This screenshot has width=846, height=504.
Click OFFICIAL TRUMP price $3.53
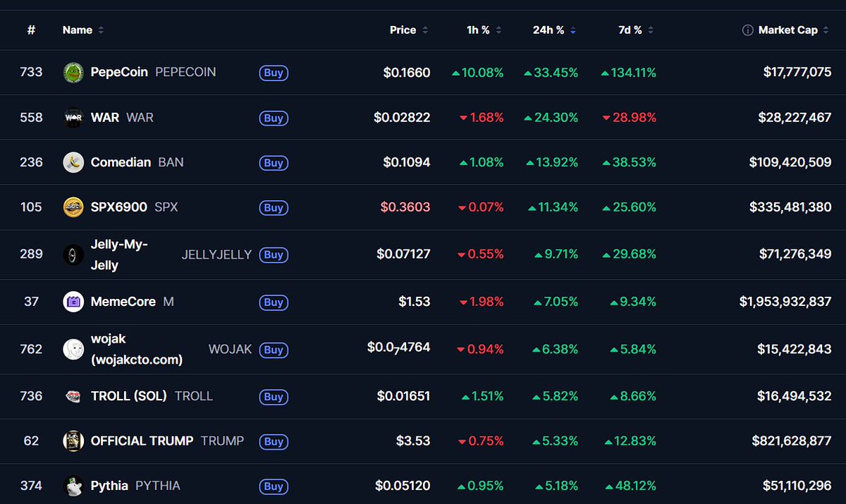point(414,441)
